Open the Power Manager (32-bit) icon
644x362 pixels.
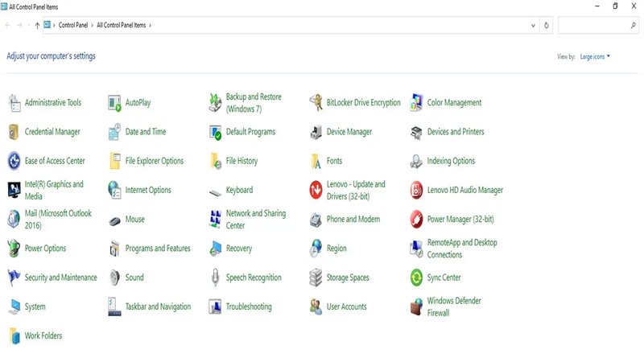coord(416,219)
